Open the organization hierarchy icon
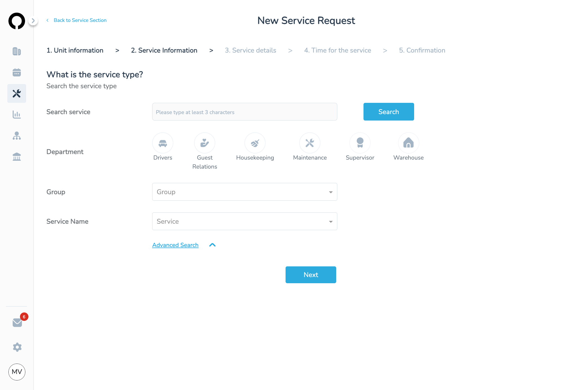588x390 pixels. pos(17,136)
